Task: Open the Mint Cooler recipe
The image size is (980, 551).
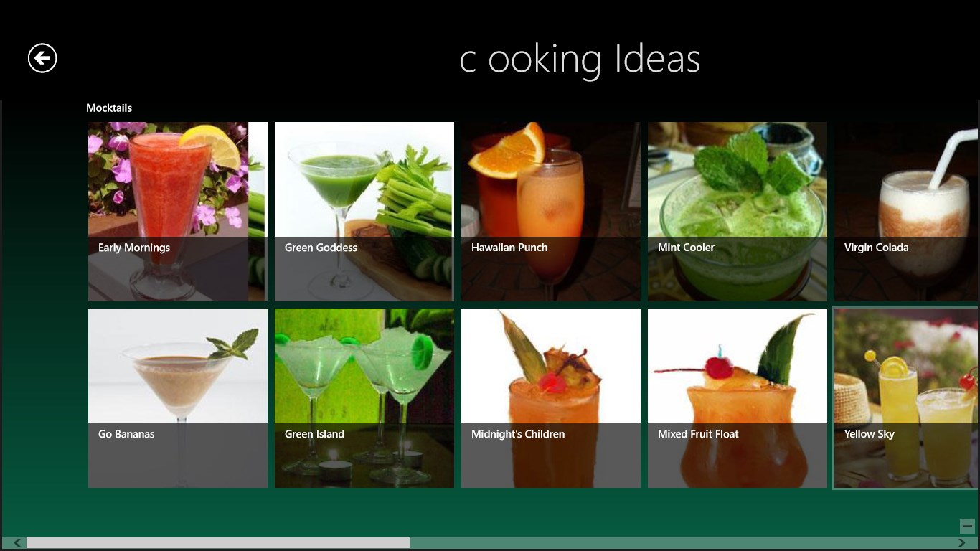Action: (738, 212)
